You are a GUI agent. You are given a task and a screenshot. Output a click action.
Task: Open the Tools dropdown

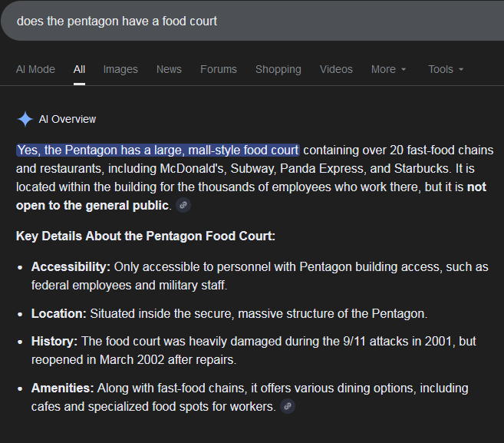tap(446, 70)
